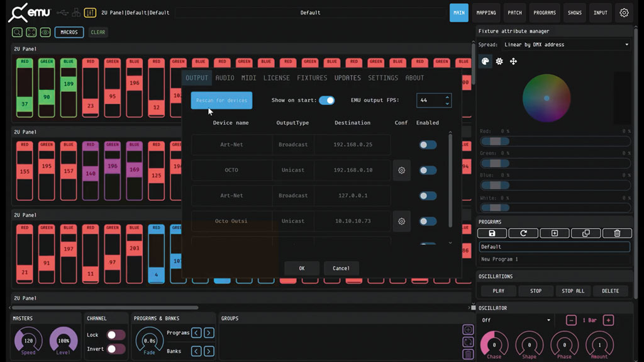Toggle the Show on start switch
Image resolution: width=644 pixels, height=362 pixels.
[x=326, y=100]
